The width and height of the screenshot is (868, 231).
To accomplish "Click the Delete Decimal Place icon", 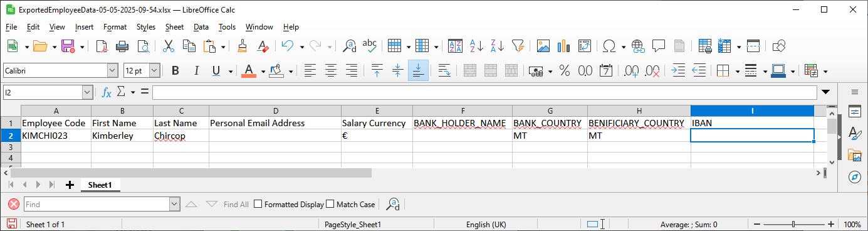I will (x=652, y=70).
